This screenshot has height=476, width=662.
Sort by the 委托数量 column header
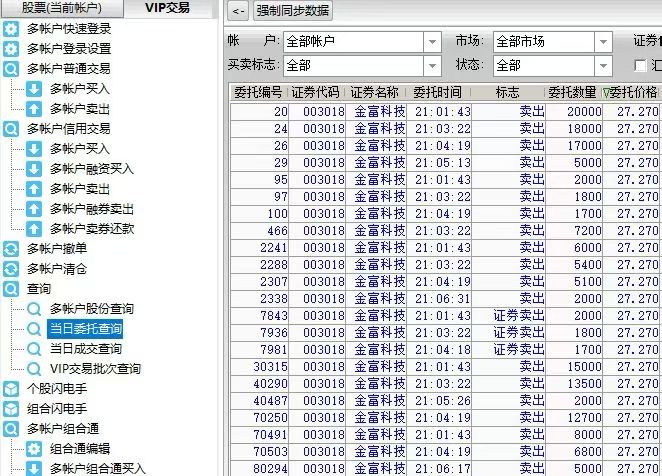pyautogui.click(x=572, y=92)
